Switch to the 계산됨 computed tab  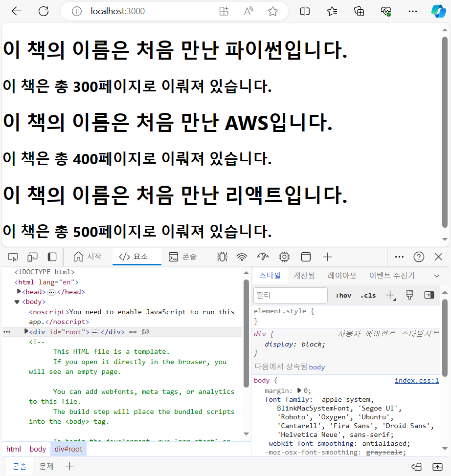[x=304, y=276]
